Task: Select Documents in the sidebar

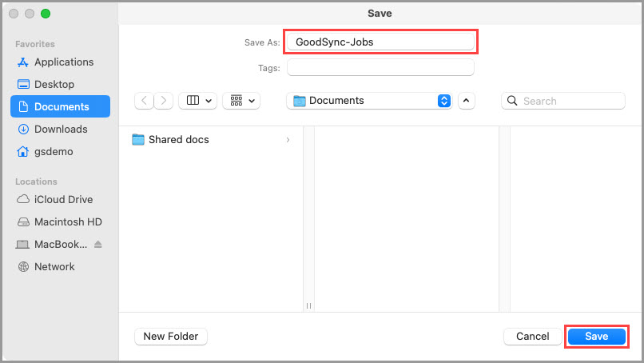Action: [x=60, y=106]
